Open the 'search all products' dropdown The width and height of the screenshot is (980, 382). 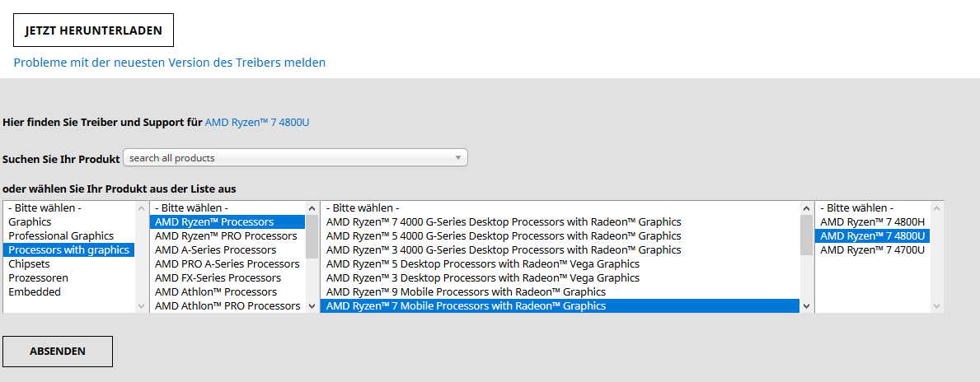(x=296, y=158)
